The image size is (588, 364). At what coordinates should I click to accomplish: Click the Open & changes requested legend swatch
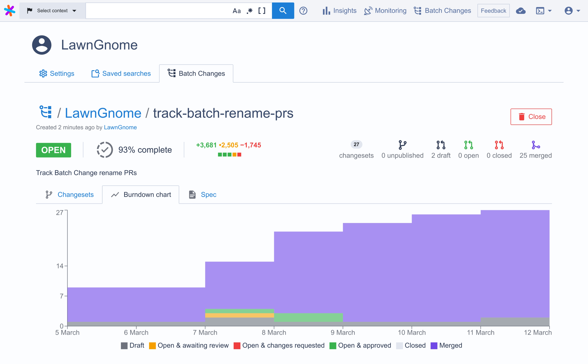(x=237, y=346)
